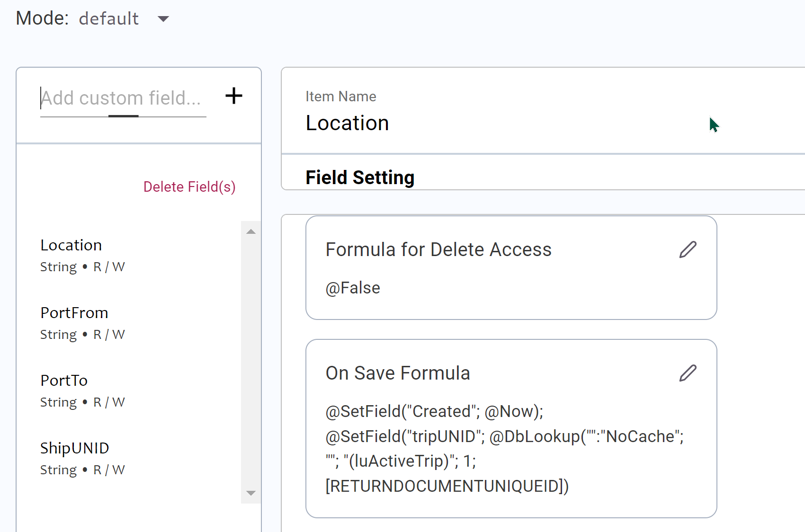
Task: Click Delete Field(s) link
Action: pyautogui.click(x=189, y=187)
